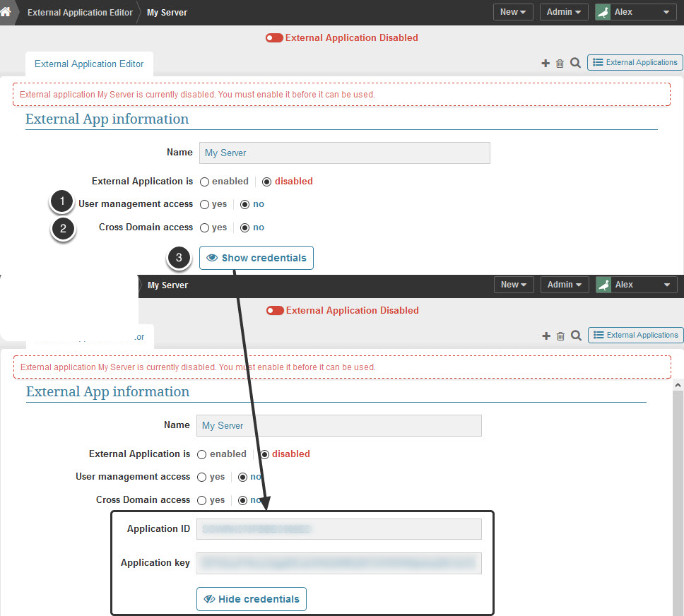Screen dimensions: 684x616
Task: Enable the External Application radio button
Action: click(x=204, y=182)
